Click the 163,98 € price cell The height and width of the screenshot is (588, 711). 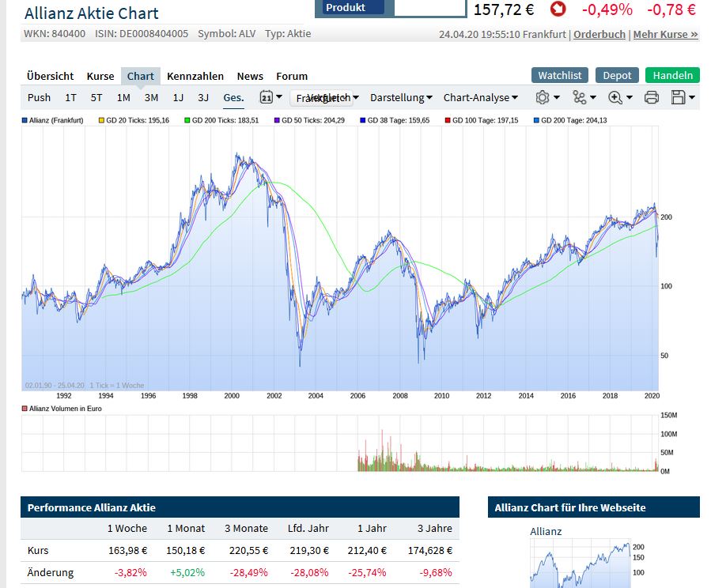pyautogui.click(x=128, y=550)
